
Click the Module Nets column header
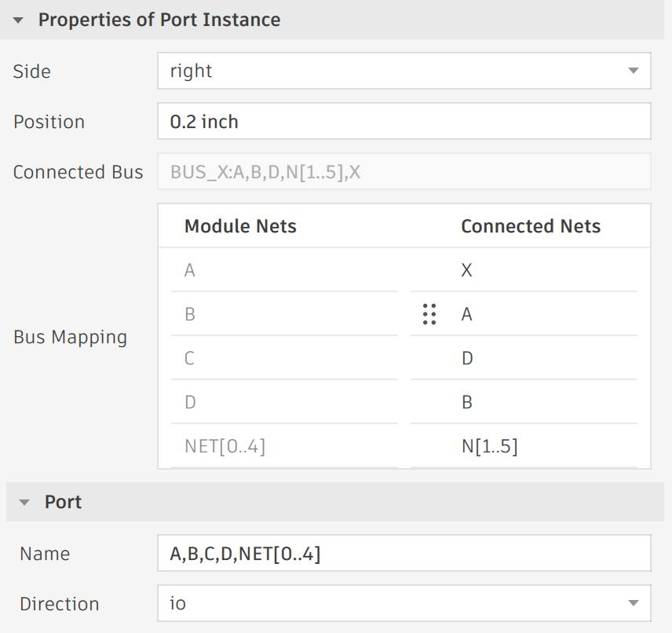tap(240, 226)
